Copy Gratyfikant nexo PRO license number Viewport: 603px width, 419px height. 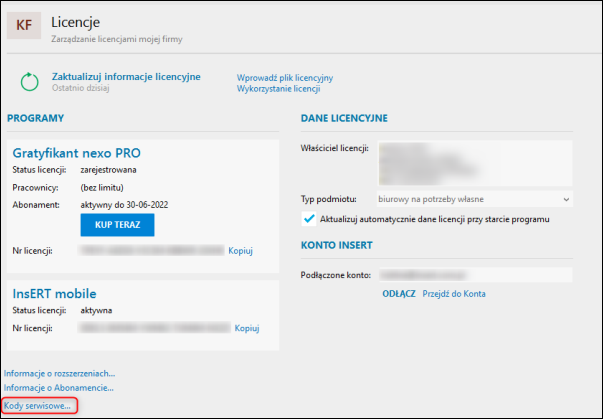(240, 251)
